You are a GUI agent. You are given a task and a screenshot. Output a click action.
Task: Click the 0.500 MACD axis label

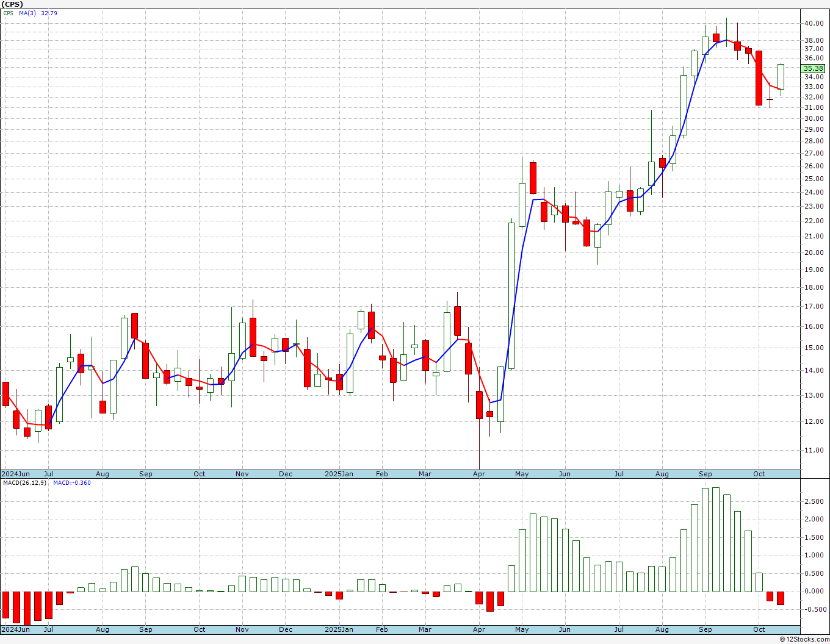(814, 573)
